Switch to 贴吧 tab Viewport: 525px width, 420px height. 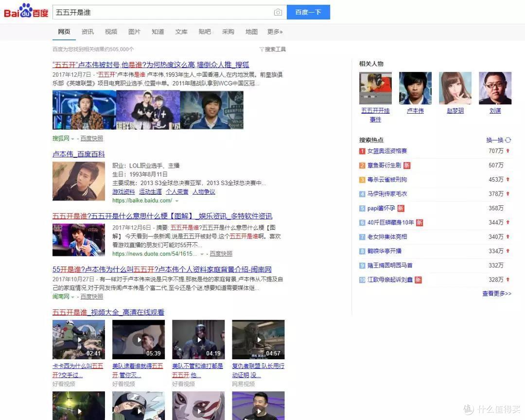click(x=205, y=32)
